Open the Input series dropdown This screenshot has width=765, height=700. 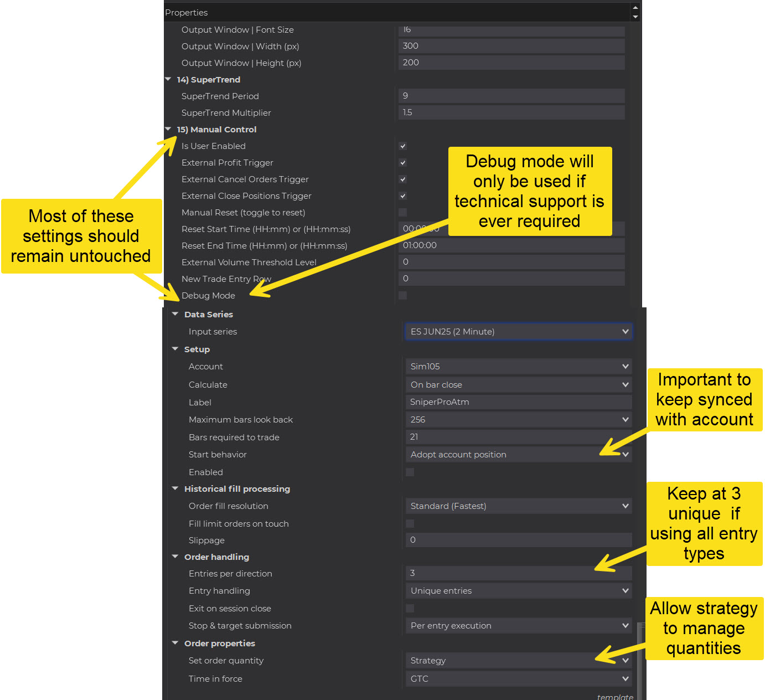pyautogui.click(x=518, y=332)
